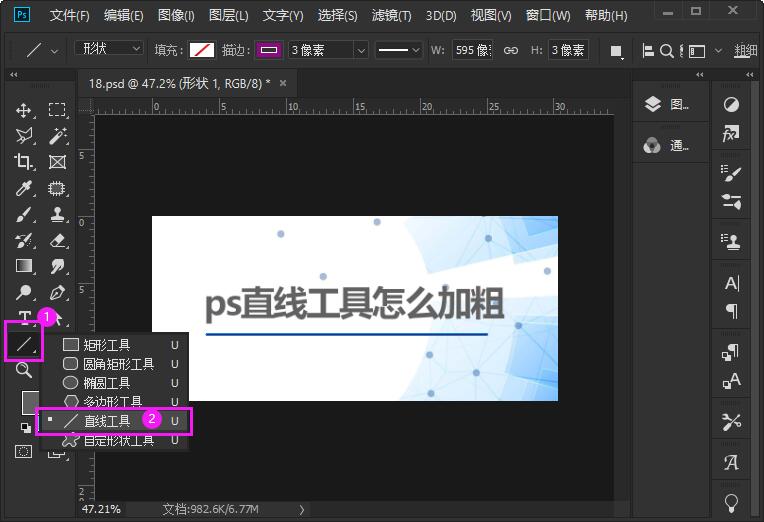Select the Gradient tool
This screenshot has width=764, height=522.
(x=23, y=266)
